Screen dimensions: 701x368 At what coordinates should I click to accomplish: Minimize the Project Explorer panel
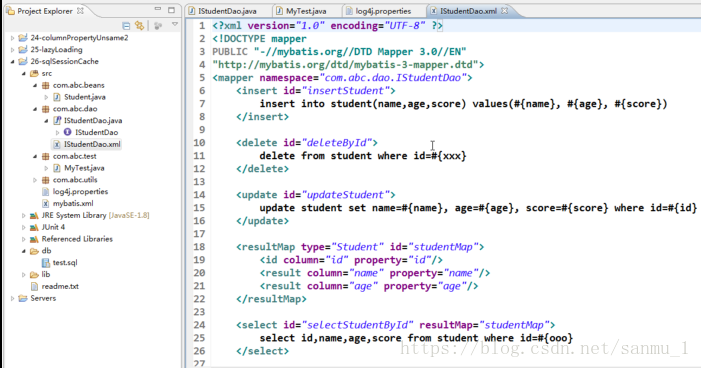tap(157, 9)
